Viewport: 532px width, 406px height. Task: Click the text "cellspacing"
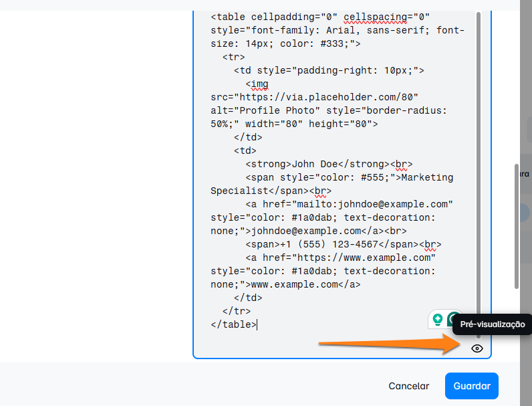tap(375, 17)
